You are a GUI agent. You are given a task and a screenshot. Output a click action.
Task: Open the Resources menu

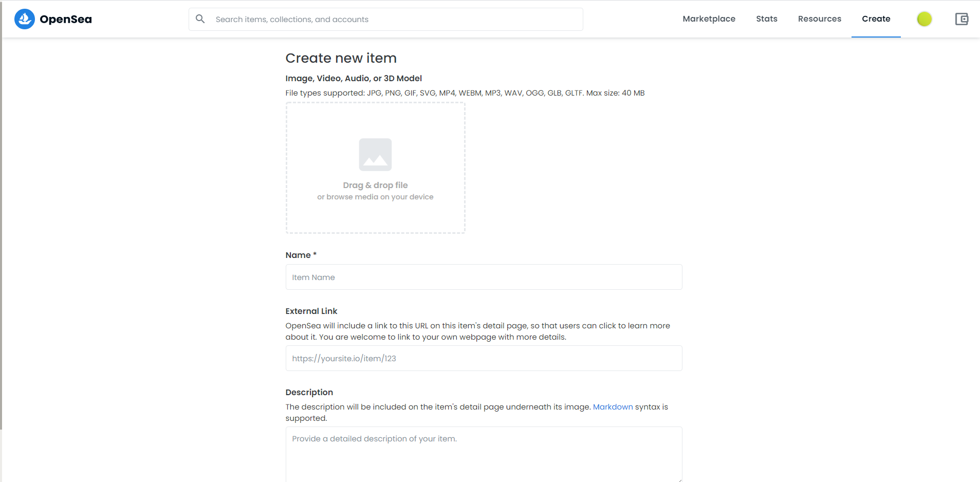click(819, 19)
